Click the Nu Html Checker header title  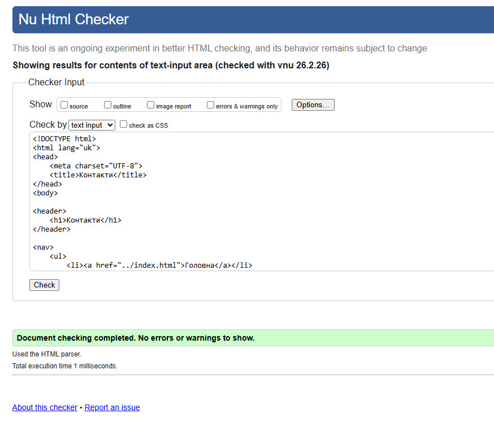pos(73,20)
